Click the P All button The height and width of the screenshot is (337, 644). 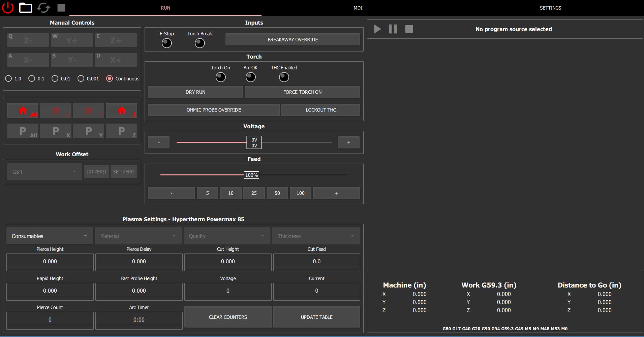point(23,131)
